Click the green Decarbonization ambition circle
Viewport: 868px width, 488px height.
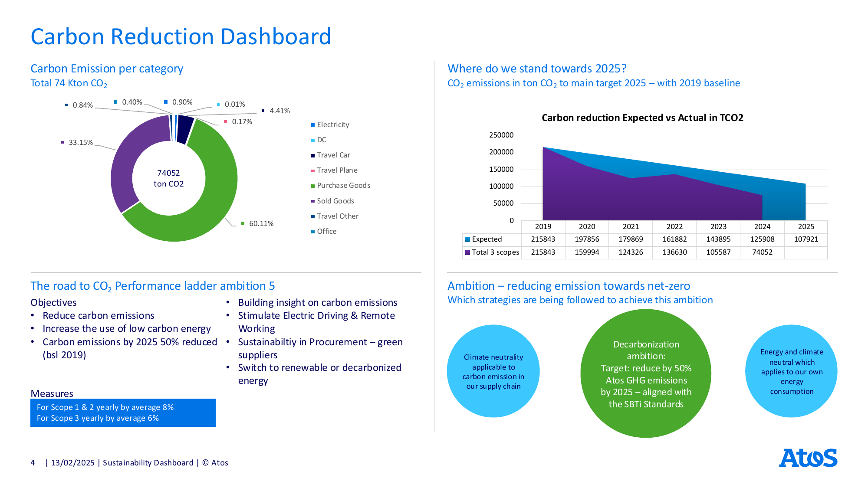tap(646, 373)
